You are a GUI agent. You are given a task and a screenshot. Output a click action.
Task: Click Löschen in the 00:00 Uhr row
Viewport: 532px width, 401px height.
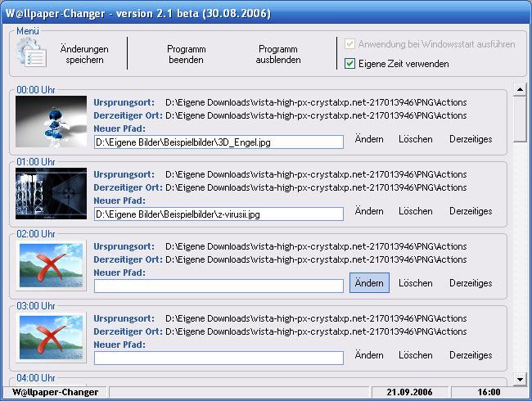416,139
